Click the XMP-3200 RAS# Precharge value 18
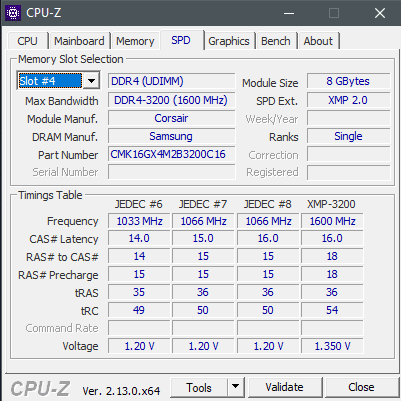 coord(332,274)
